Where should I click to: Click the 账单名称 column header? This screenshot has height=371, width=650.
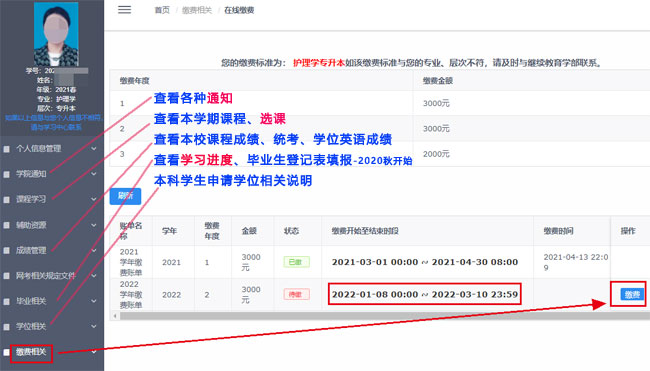[x=131, y=231]
